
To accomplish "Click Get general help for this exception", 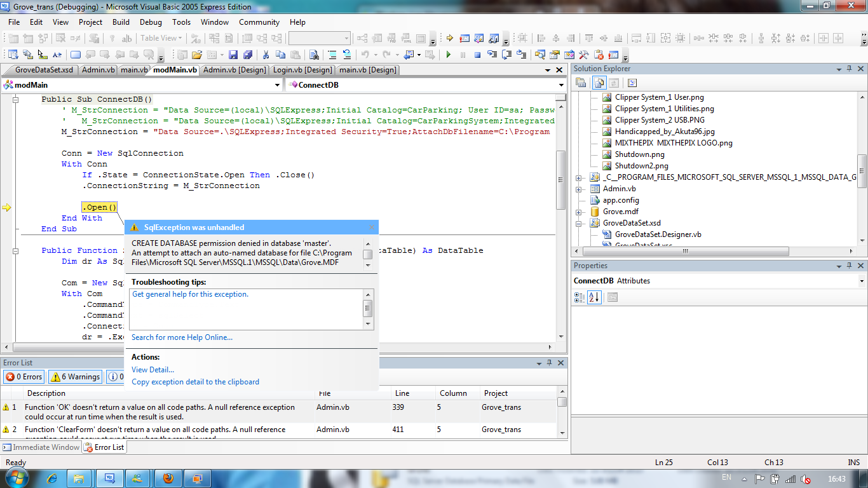I will (x=190, y=294).
